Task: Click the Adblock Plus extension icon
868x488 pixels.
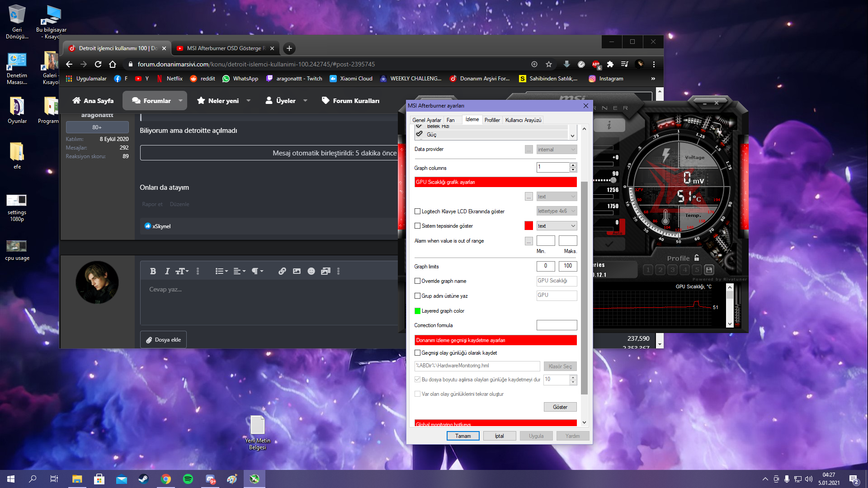Action: click(596, 64)
